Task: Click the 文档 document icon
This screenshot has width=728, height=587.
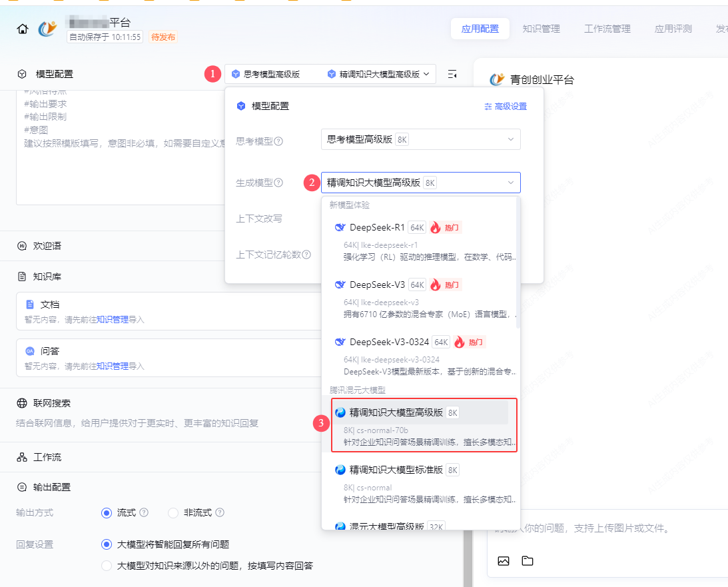Action: pos(30,304)
